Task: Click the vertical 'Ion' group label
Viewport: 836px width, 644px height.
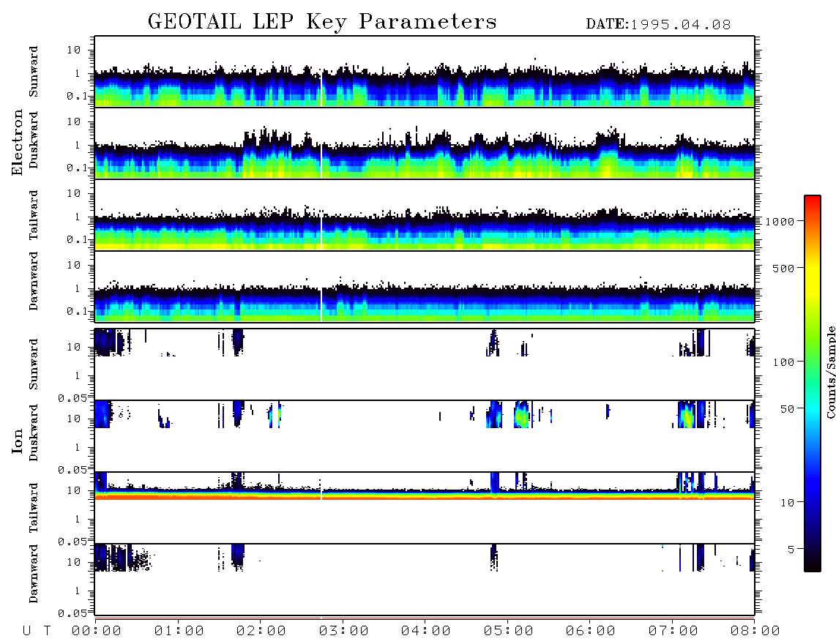Action: click(17, 441)
